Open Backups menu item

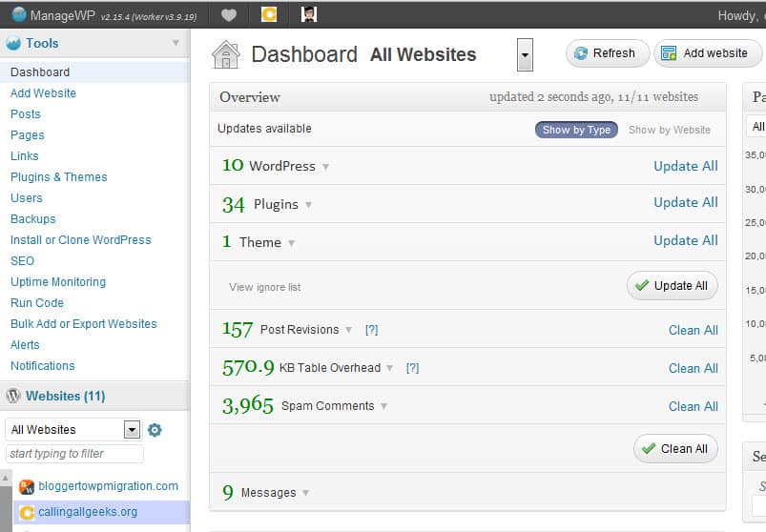click(x=33, y=219)
